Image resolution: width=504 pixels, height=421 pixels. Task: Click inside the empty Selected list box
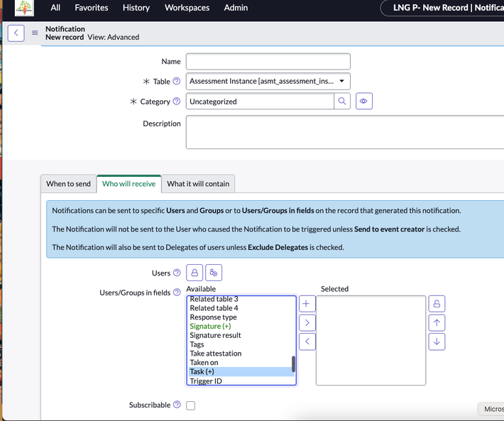(x=371, y=340)
